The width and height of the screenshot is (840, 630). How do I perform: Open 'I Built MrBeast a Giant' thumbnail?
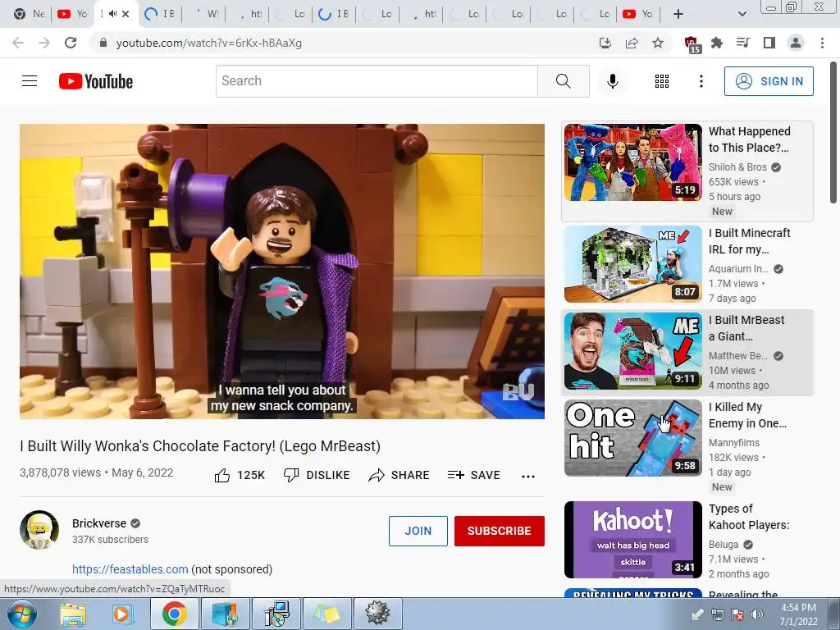[x=632, y=351]
